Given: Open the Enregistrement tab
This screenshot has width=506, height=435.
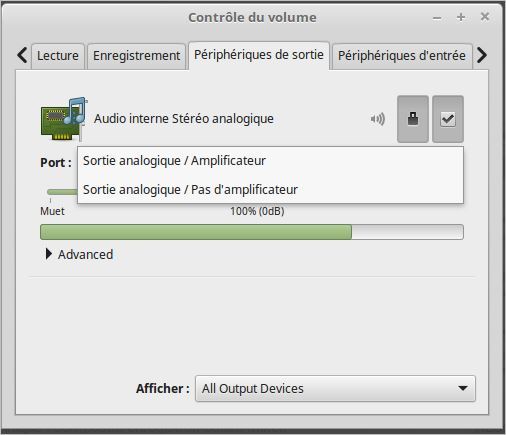Looking at the screenshot, I should pyautogui.click(x=136, y=56).
